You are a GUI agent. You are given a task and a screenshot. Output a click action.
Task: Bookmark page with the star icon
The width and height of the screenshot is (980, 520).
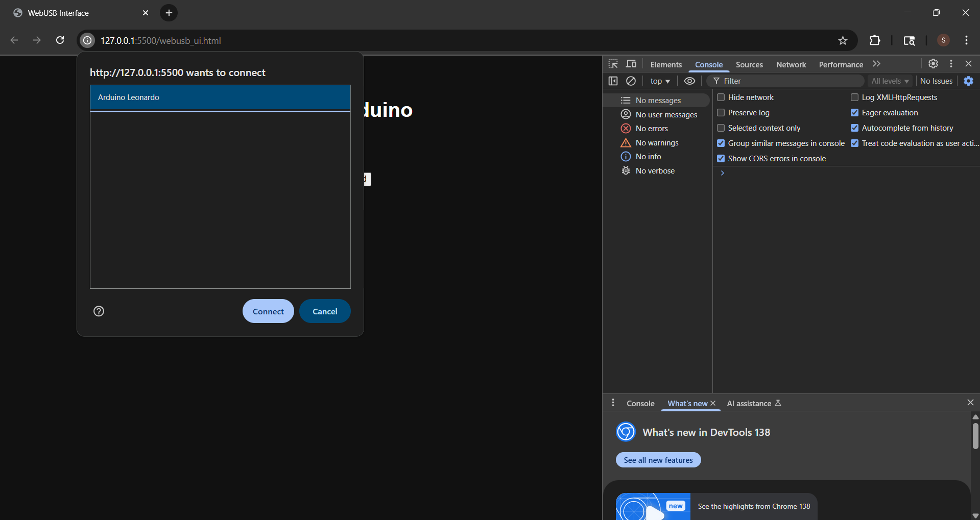843,40
